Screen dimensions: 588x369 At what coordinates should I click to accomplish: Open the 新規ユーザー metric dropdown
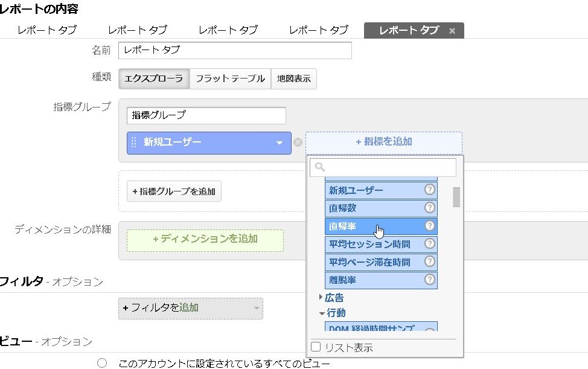click(279, 143)
